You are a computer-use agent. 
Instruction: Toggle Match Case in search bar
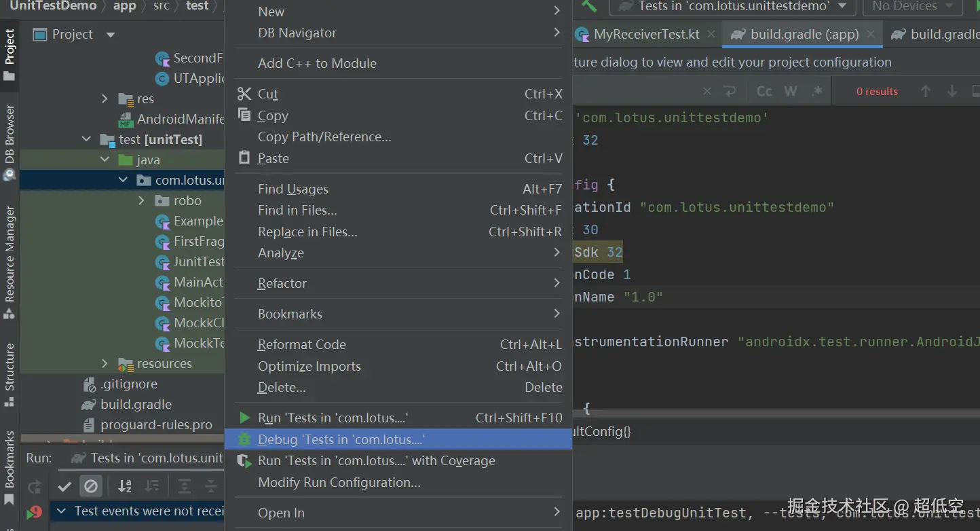(764, 92)
